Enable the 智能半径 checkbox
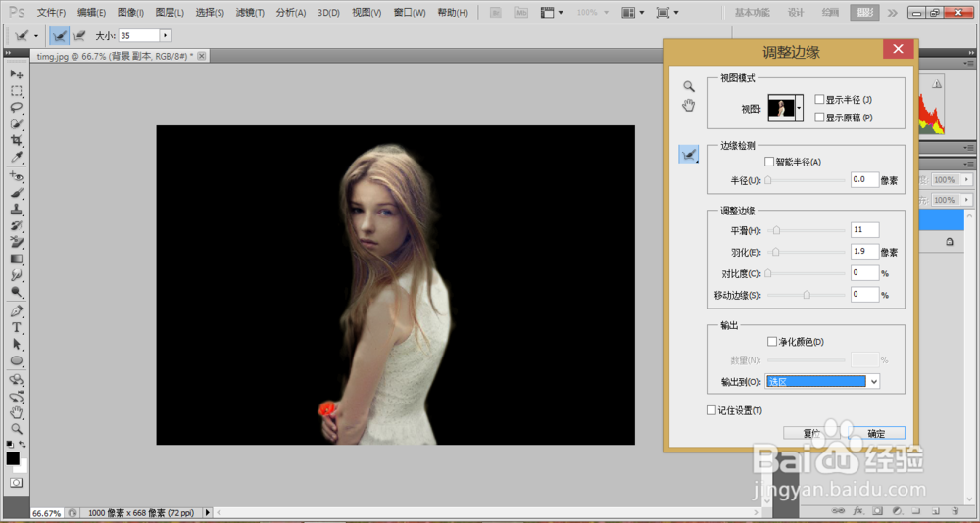This screenshot has width=980, height=523. tap(769, 162)
